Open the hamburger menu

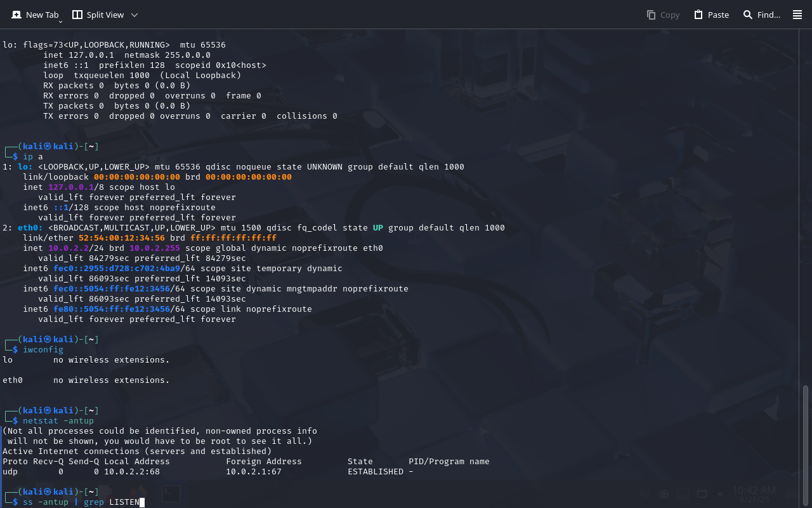(x=797, y=15)
